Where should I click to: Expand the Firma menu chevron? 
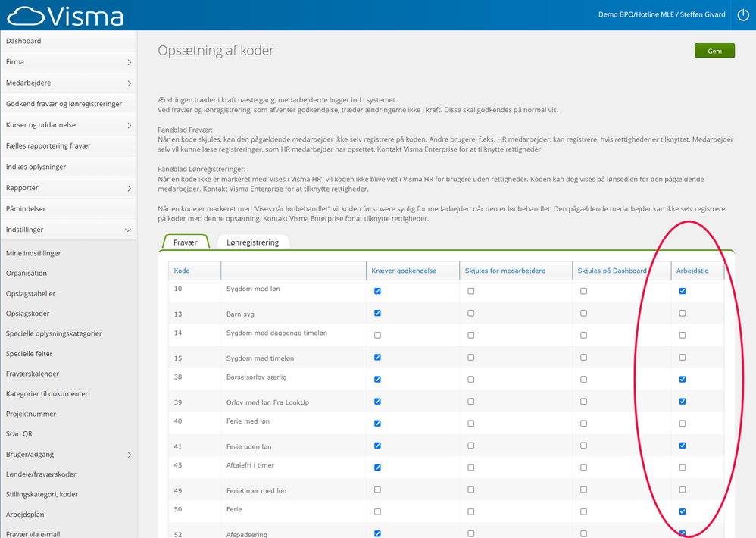130,62
